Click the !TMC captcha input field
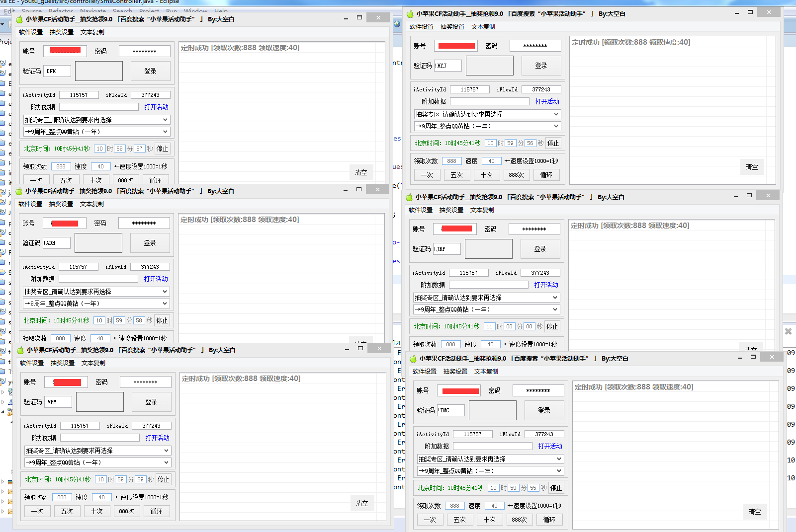This screenshot has height=532, width=796. (451, 410)
